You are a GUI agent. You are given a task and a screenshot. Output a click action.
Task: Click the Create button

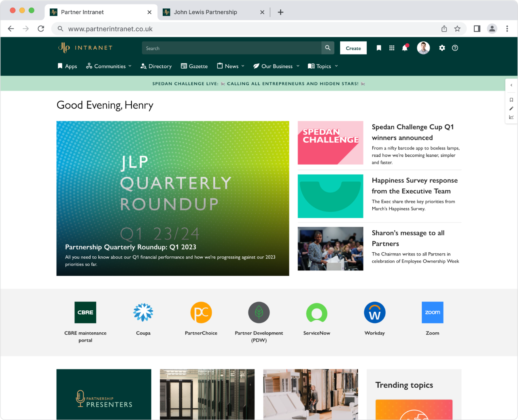[353, 48]
